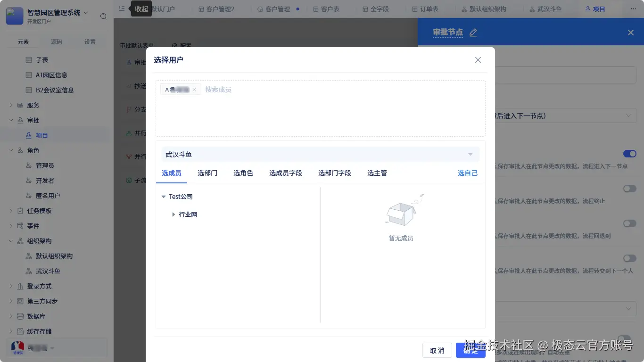
Task: Close the 审批节点 panel with X
Action: 631,33
